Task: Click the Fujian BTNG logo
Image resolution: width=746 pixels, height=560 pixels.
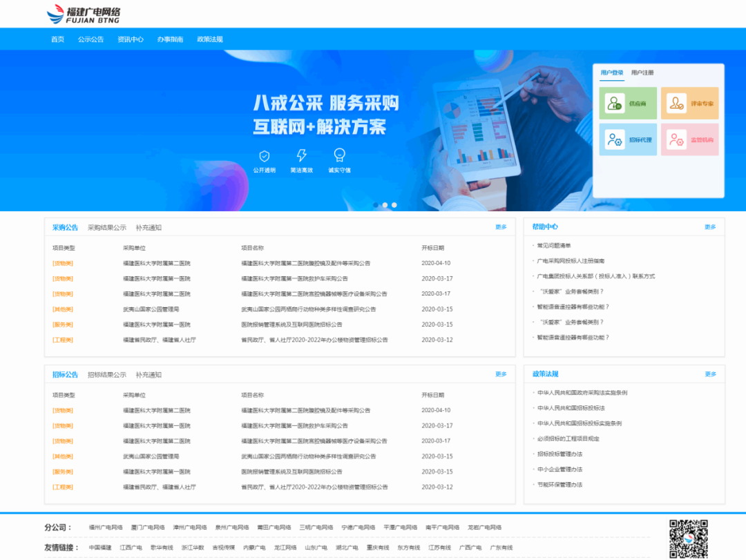Action: coord(84,15)
